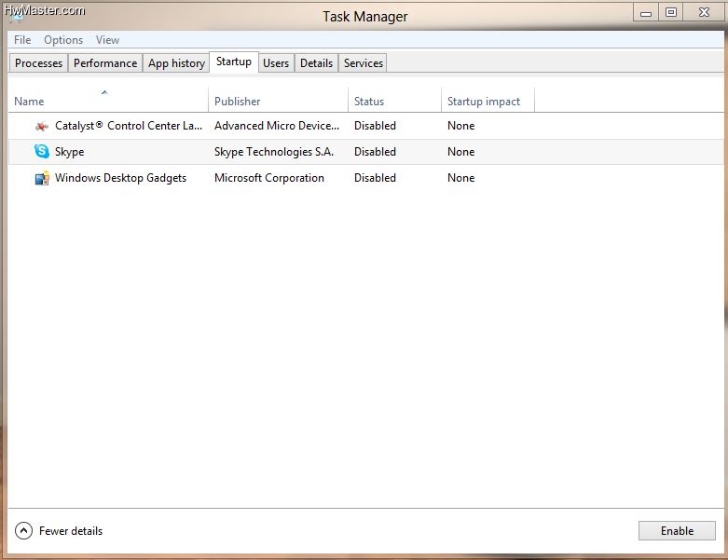Switch to the Services tab
728x560 pixels.
pyautogui.click(x=364, y=63)
